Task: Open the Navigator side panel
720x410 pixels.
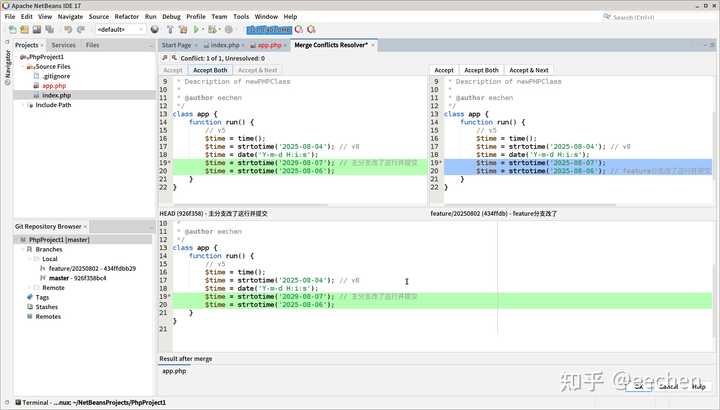Action: coord(7,67)
